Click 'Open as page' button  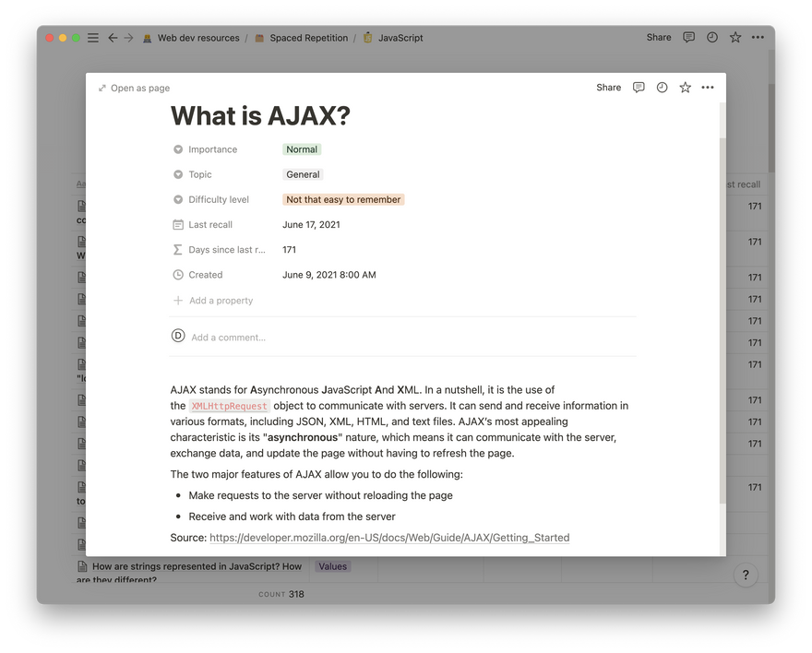(x=135, y=89)
